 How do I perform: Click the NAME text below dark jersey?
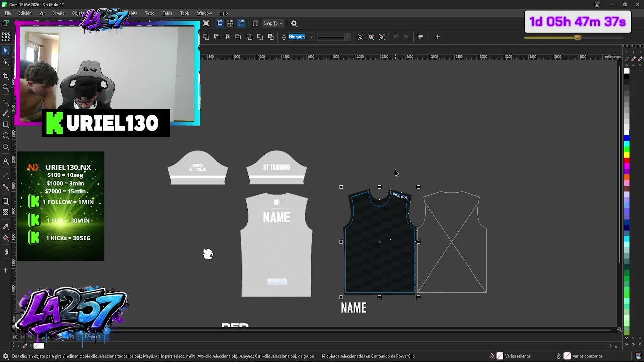pos(354,308)
